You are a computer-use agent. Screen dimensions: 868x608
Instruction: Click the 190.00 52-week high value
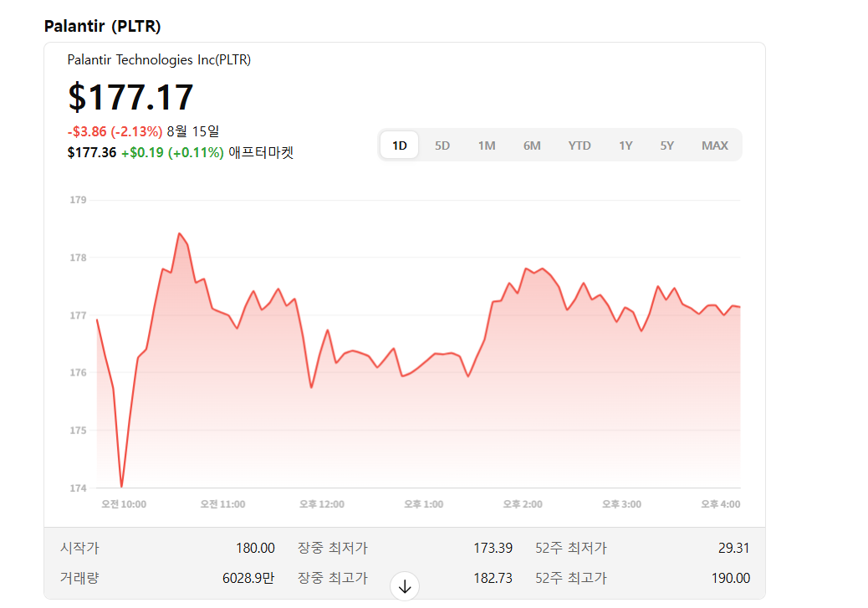coord(731,578)
